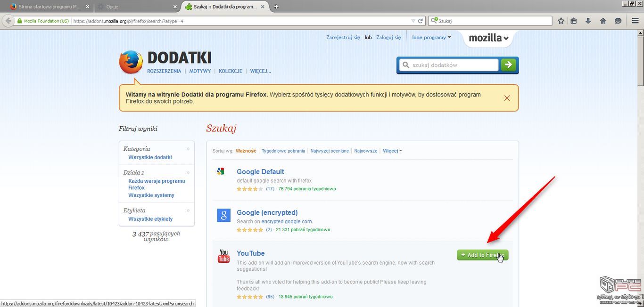
Task: Open the chat bubble icon in toolbar
Action: pos(618,21)
